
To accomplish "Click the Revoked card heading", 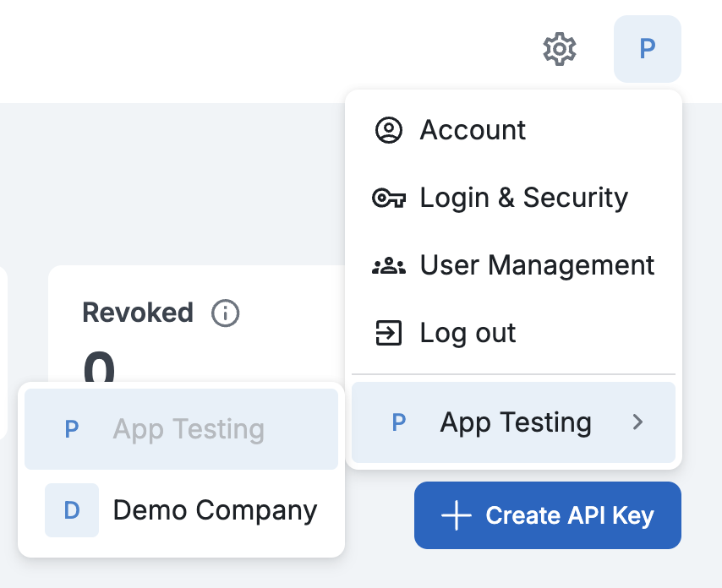I will pyautogui.click(x=138, y=313).
